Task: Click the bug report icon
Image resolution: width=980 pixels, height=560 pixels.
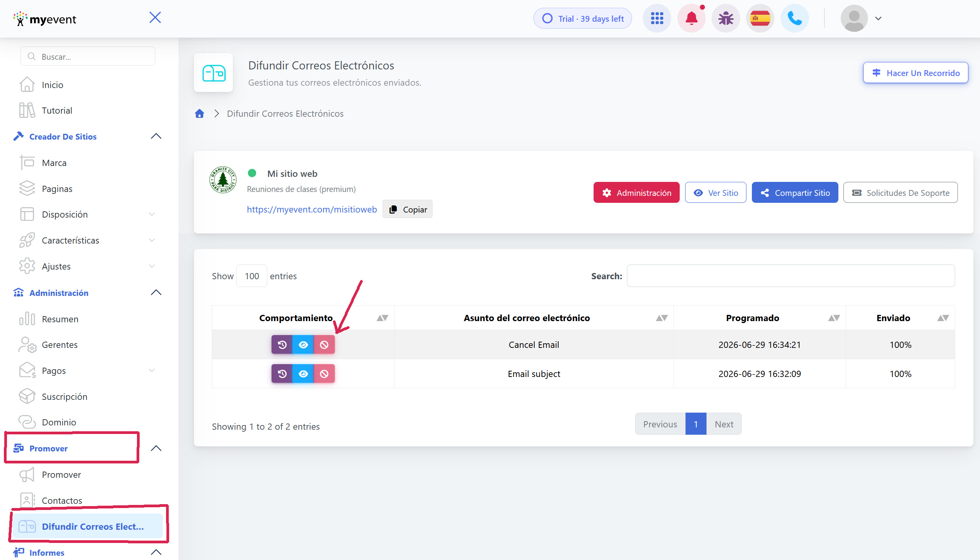Action: click(725, 18)
